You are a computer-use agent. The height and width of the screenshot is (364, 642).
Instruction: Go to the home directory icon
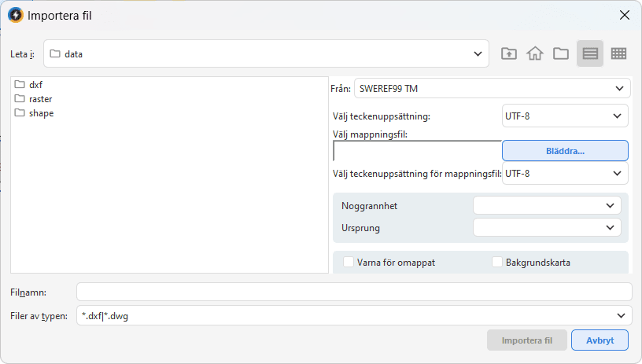(535, 53)
